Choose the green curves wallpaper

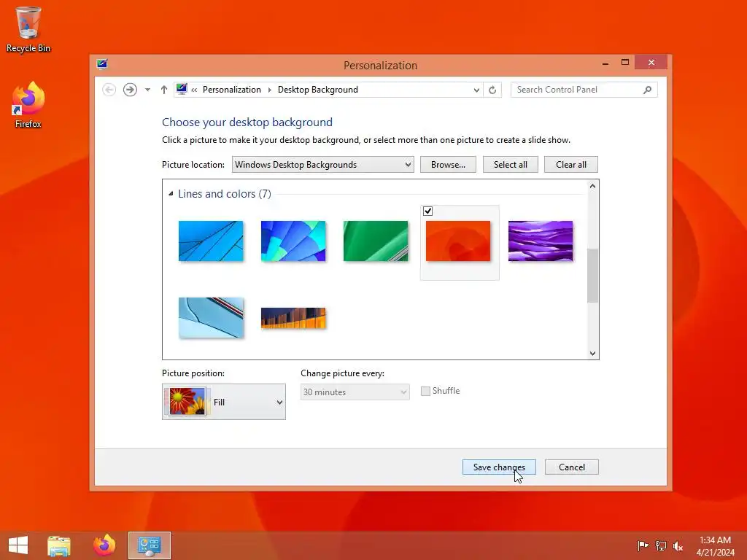(x=376, y=241)
